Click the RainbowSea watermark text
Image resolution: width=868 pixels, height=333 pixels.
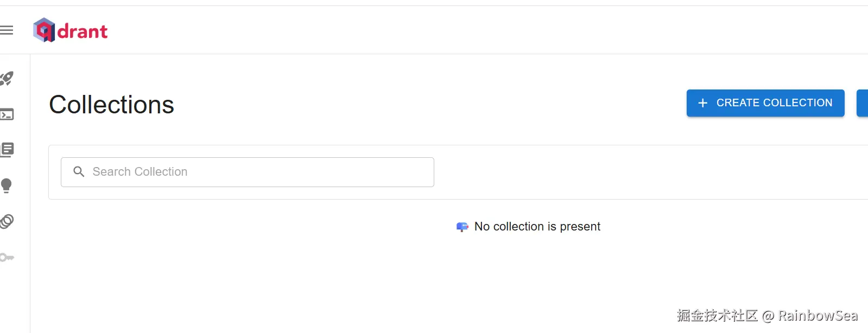[x=818, y=316]
